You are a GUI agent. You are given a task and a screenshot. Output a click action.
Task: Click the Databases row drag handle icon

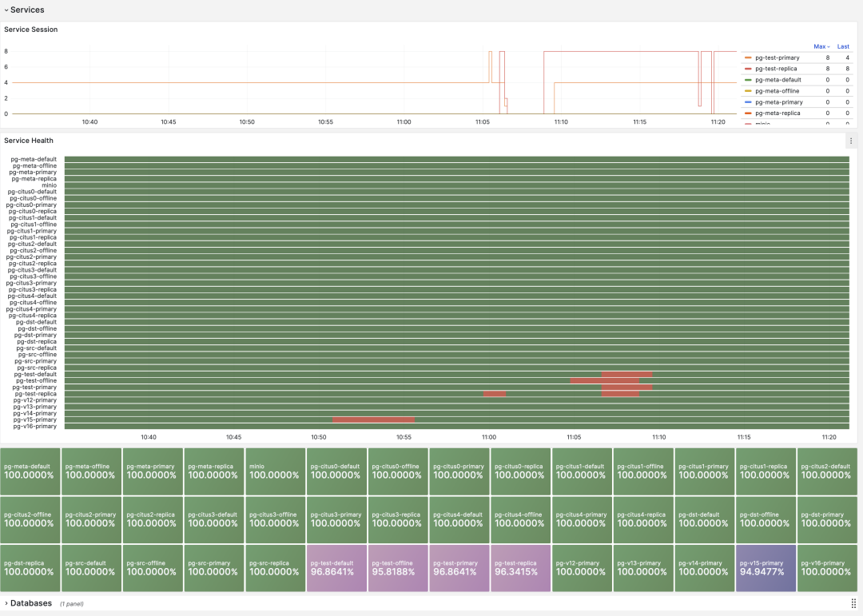click(853, 603)
